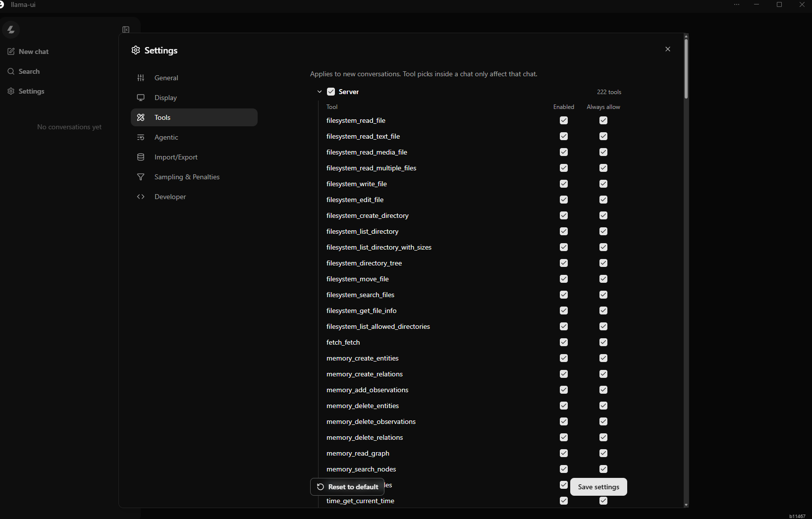Switch to the General settings tab
Image resolution: width=812 pixels, height=519 pixels.
pos(194,78)
